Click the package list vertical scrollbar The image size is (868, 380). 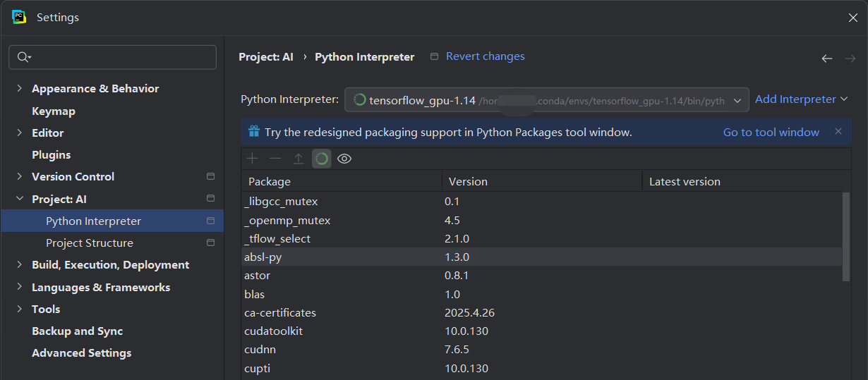846,237
